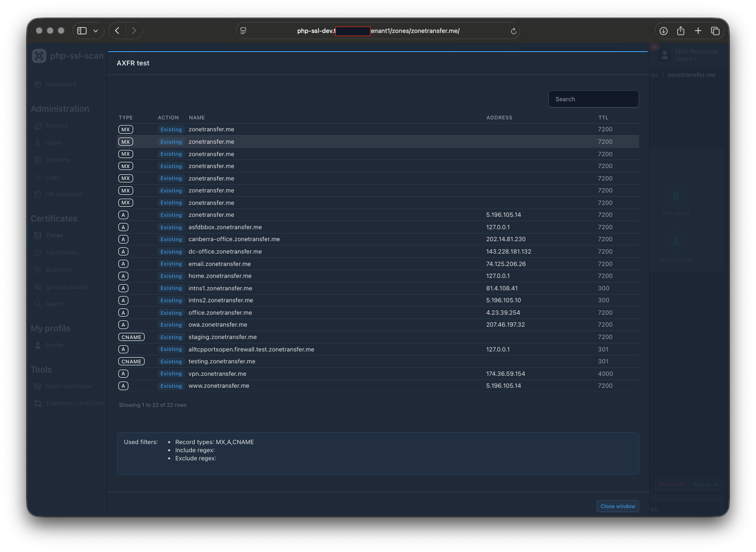Sort records by the NAME column header

point(197,117)
